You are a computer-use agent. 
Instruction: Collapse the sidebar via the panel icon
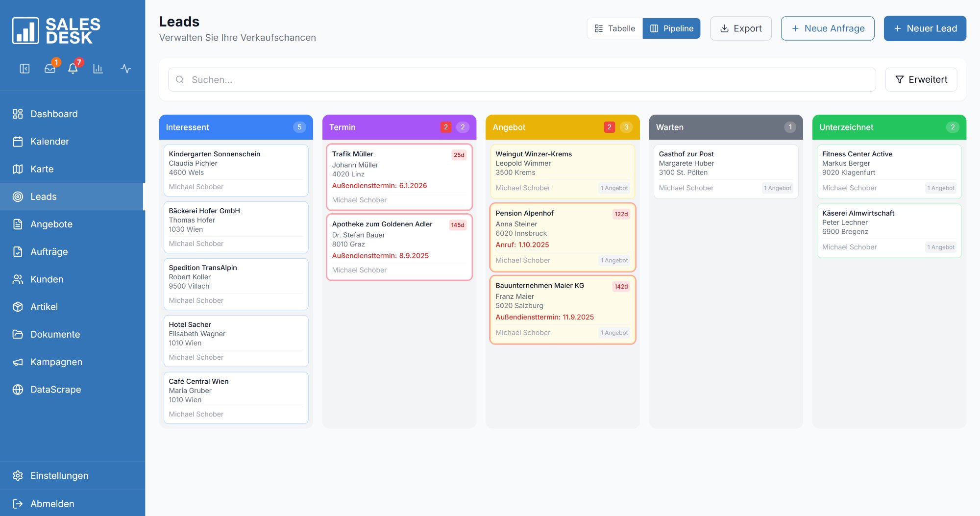coord(24,69)
